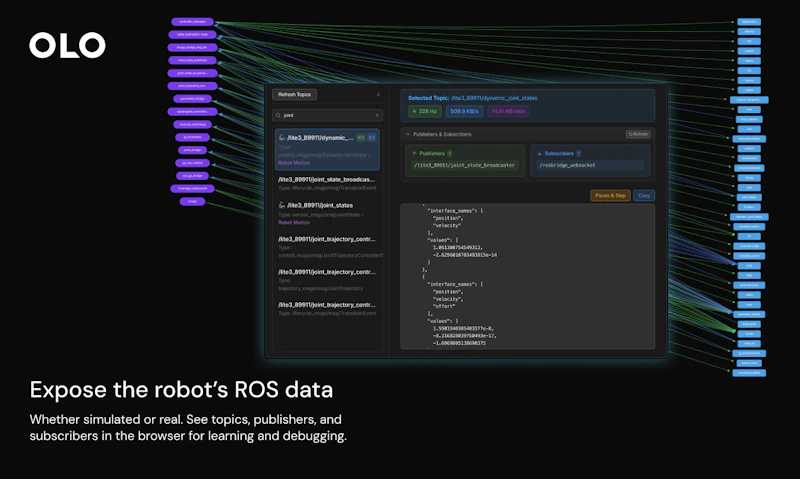Viewport: 800px width, 479px height.
Task: Click the "Expose the robot's ROS data" heading
Action: (181, 390)
